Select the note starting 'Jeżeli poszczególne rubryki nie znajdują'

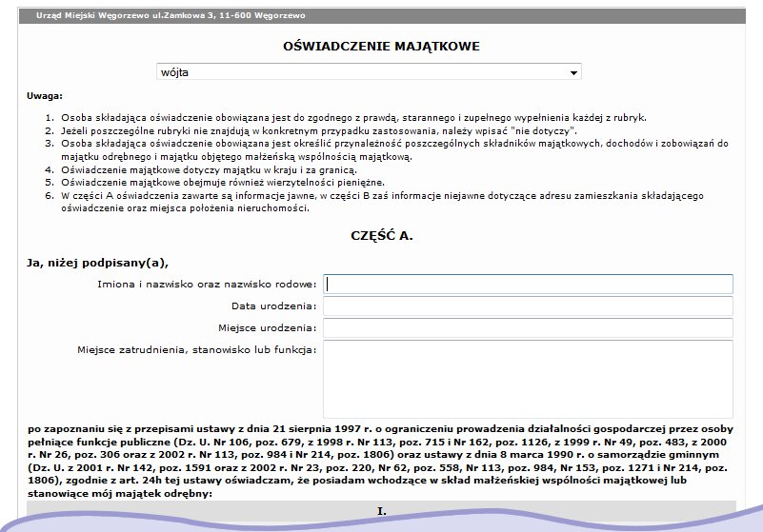click(319, 130)
